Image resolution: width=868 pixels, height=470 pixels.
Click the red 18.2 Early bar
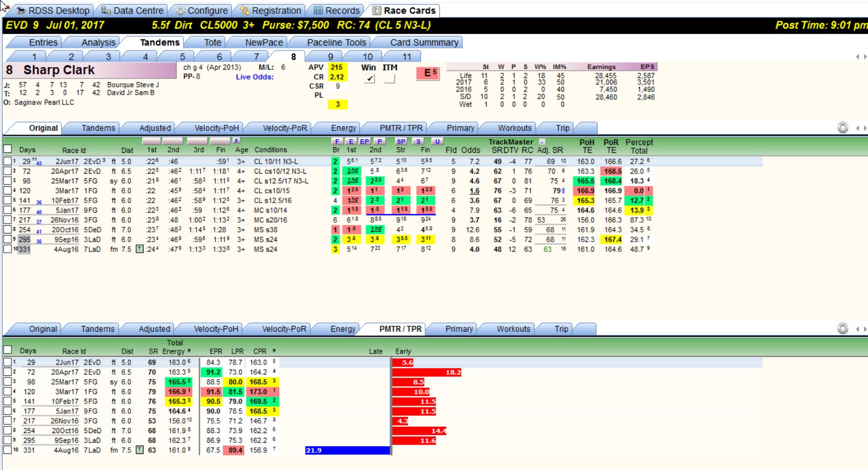click(x=427, y=372)
